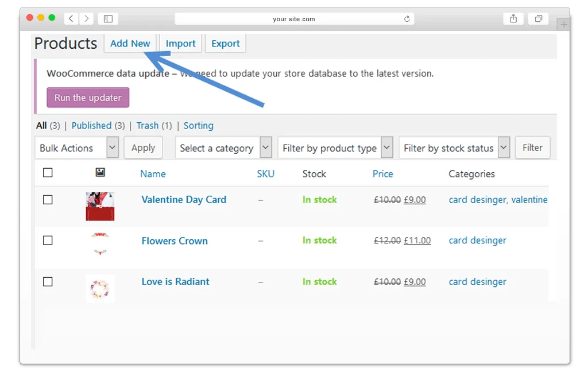This screenshot has height=369, width=588.
Task: Click the Add New product button
Action: tap(130, 44)
